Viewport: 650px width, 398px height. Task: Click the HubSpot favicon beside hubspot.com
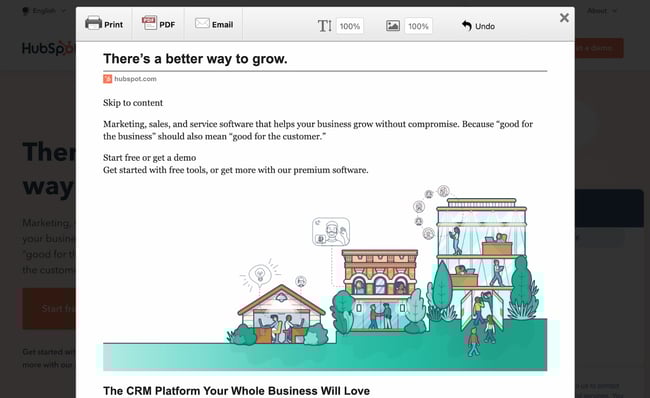tap(107, 79)
